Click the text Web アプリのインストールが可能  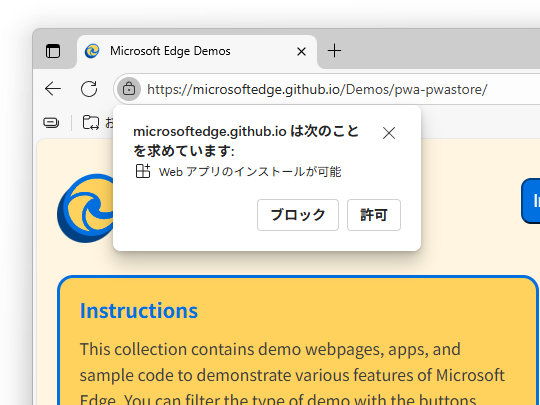click(250, 172)
